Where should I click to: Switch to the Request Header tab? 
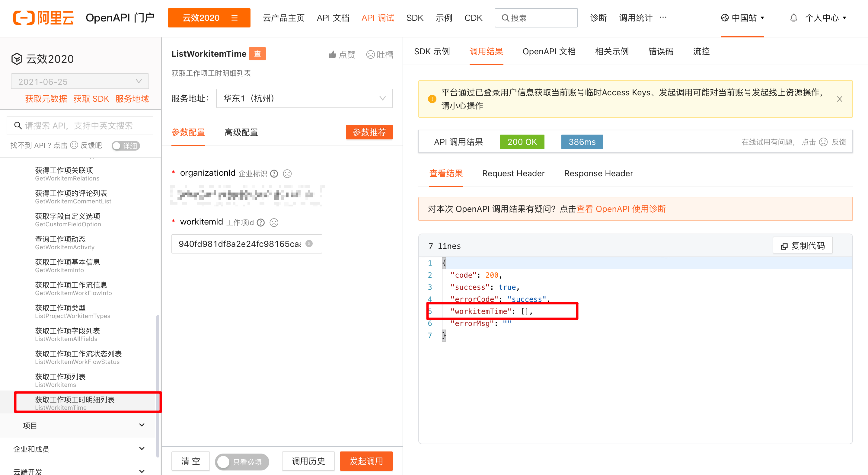coord(513,174)
